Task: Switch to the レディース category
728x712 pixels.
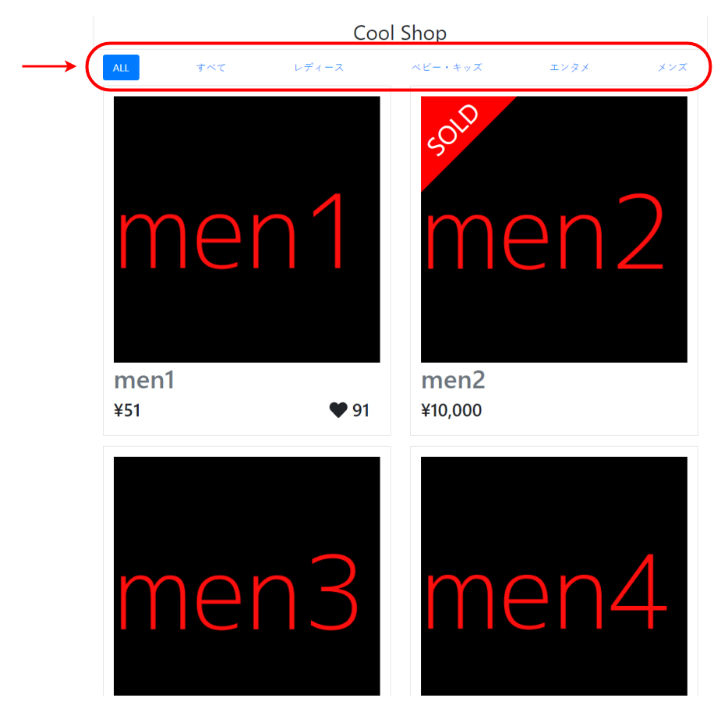Action: pos(319,67)
